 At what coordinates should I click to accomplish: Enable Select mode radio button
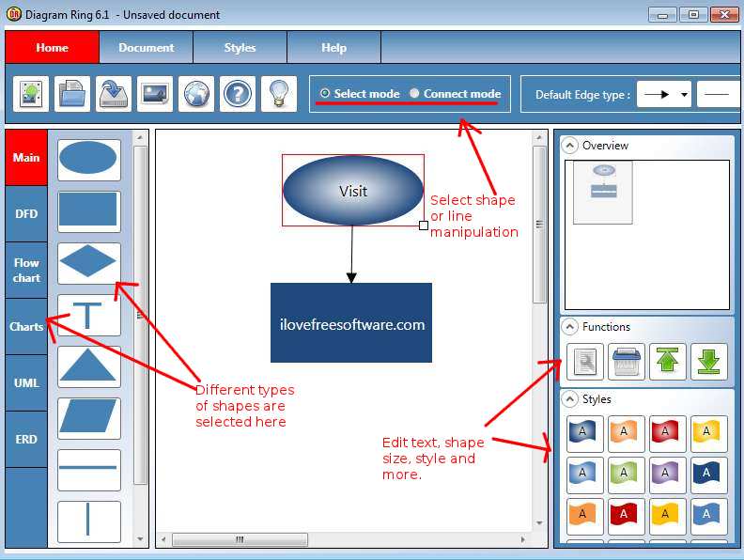pos(325,94)
